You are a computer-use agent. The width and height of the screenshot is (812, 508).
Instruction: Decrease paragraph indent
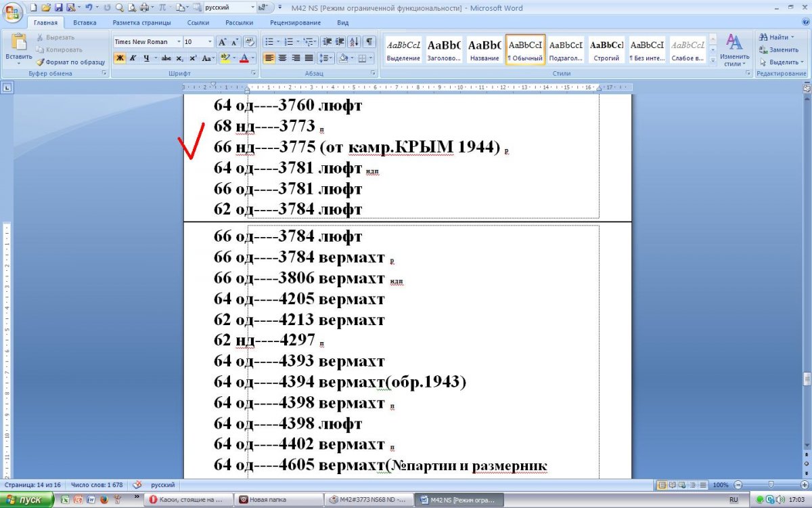pos(328,41)
